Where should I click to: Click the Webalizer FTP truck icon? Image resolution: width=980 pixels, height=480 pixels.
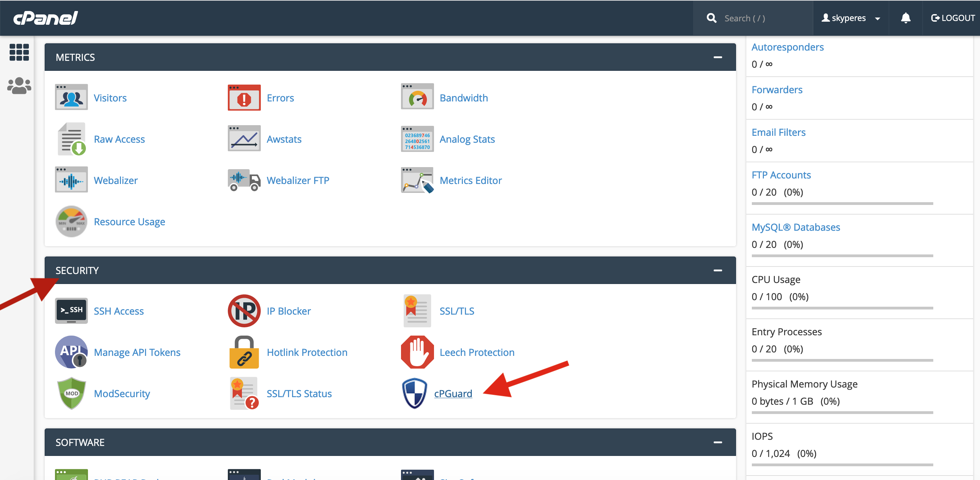click(244, 180)
